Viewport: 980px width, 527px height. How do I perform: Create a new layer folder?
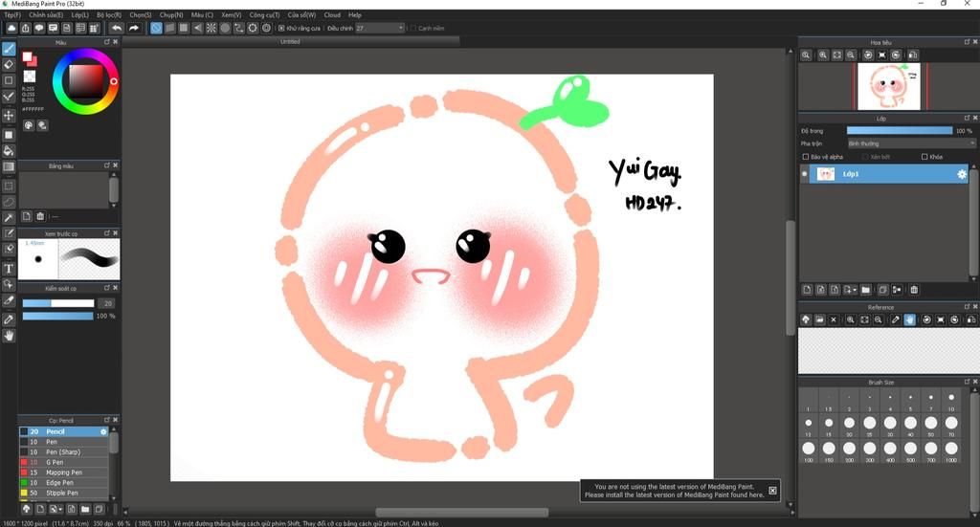[865, 290]
